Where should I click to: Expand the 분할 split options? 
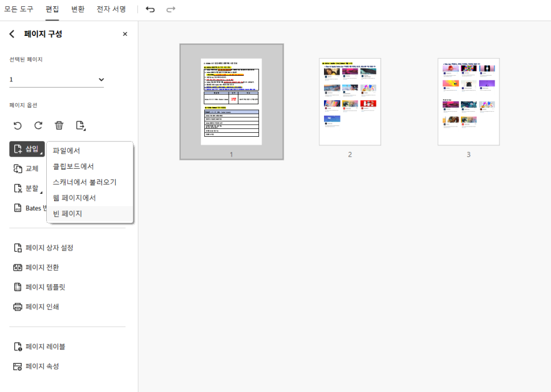pos(28,189)
